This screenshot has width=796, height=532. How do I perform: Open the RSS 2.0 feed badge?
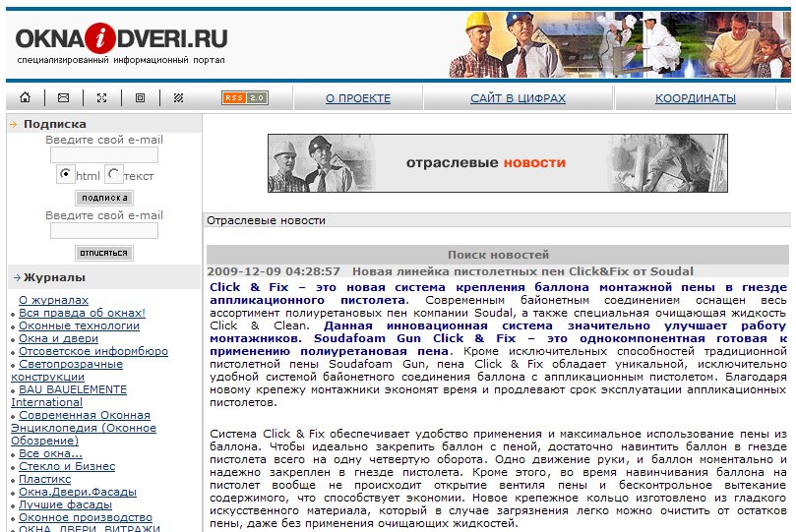[245, 98]
